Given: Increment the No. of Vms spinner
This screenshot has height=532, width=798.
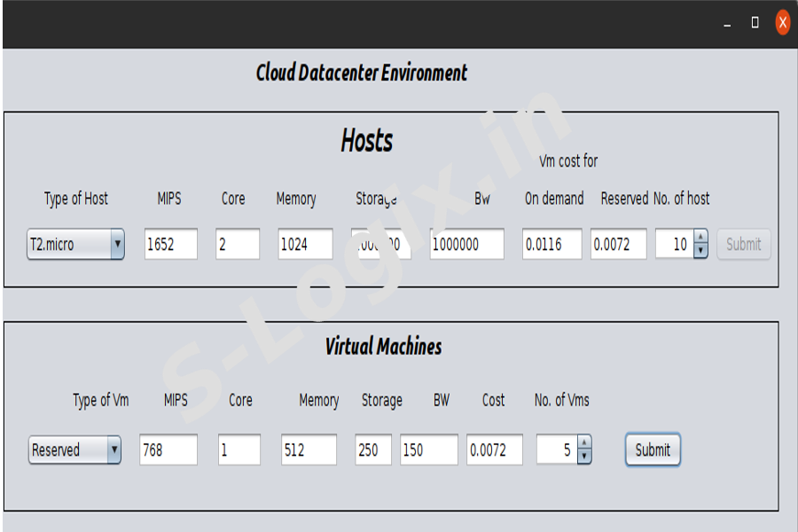Looking at the screenshot, I should (x=583, y=443).
